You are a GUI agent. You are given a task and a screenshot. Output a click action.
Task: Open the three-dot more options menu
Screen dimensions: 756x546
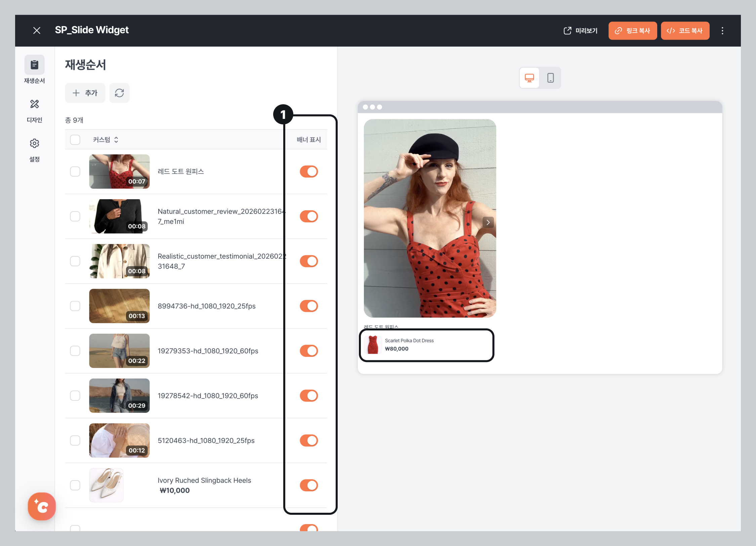tap(722, 31)
